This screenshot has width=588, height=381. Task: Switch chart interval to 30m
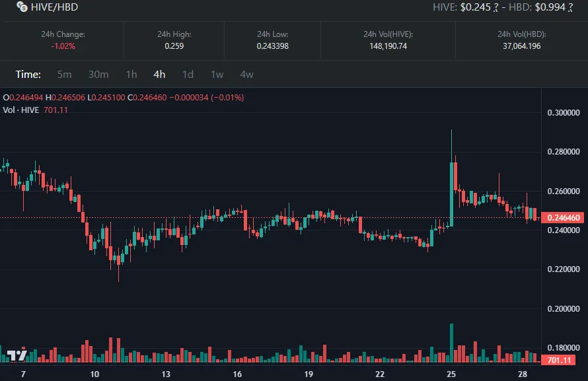(x=98, y=74)
